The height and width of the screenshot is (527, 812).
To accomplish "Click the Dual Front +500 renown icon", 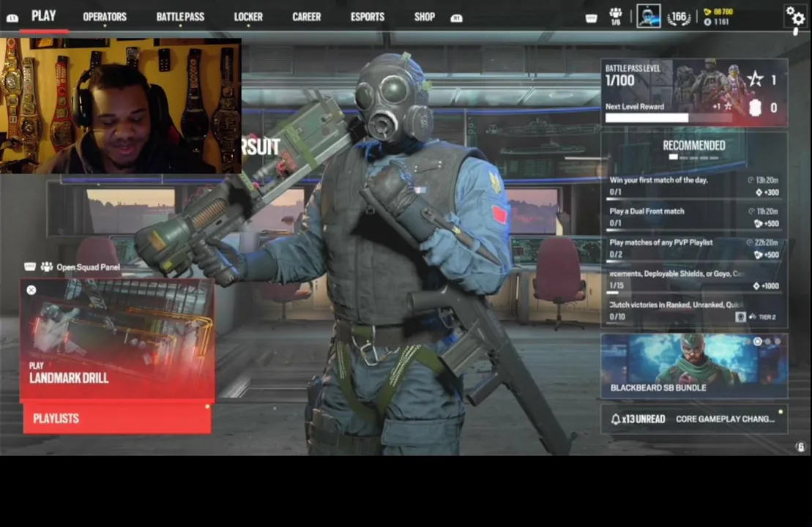I will (758, 224).
